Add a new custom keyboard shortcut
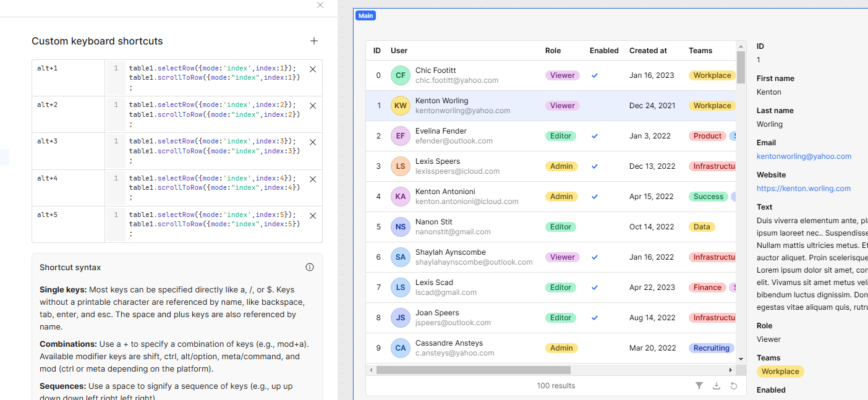Viewport: 868px width, 400px height. click(314, 41)
